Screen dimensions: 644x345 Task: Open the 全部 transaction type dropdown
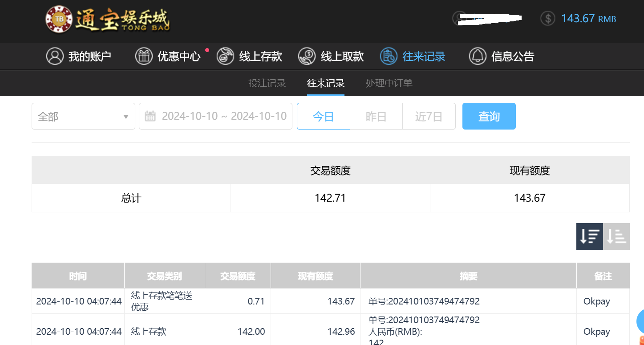83,116
